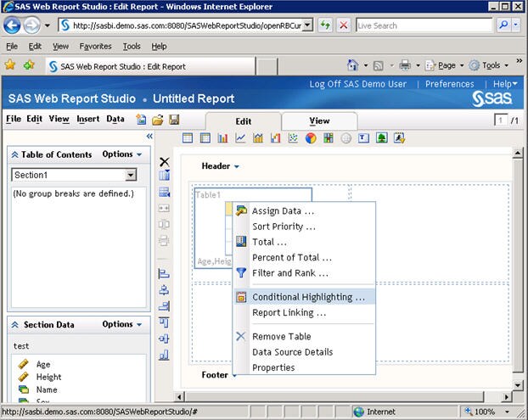The width and height of the screenshot is (528, 420).
Task: Open the Preferences link
Action: pos(449,84)
